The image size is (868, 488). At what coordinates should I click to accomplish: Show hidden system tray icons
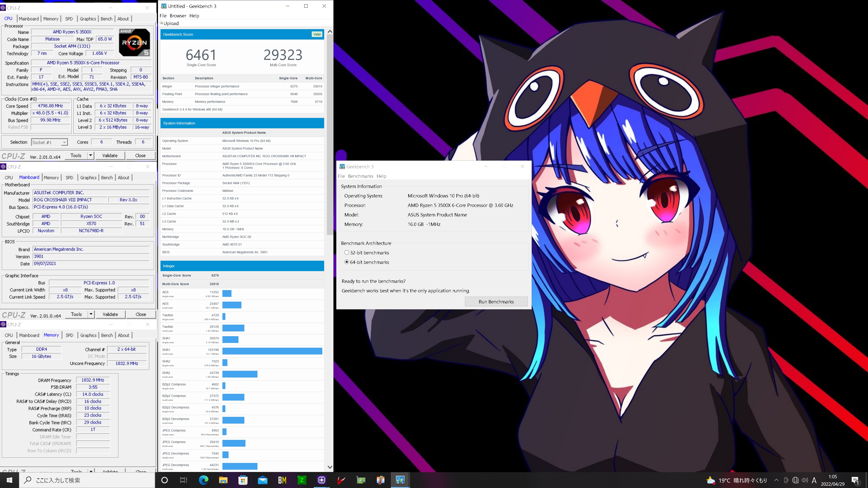pyautogui.click(x=776, y=480)
